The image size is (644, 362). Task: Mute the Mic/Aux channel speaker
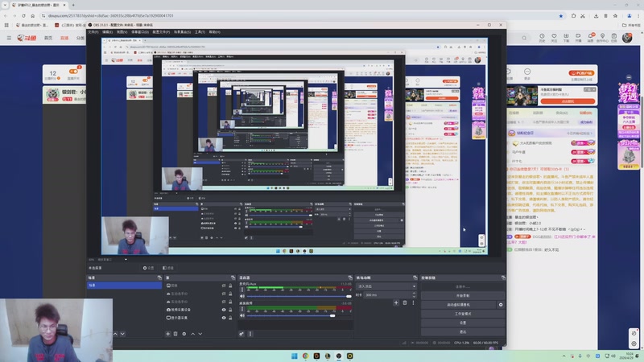tap(242, 296)
